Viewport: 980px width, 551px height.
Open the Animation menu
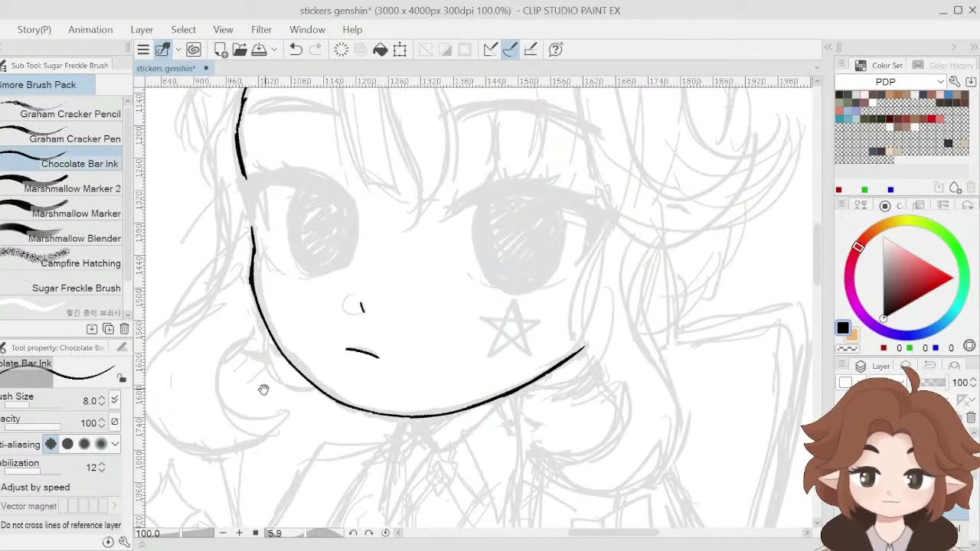(x=90, y=30)
